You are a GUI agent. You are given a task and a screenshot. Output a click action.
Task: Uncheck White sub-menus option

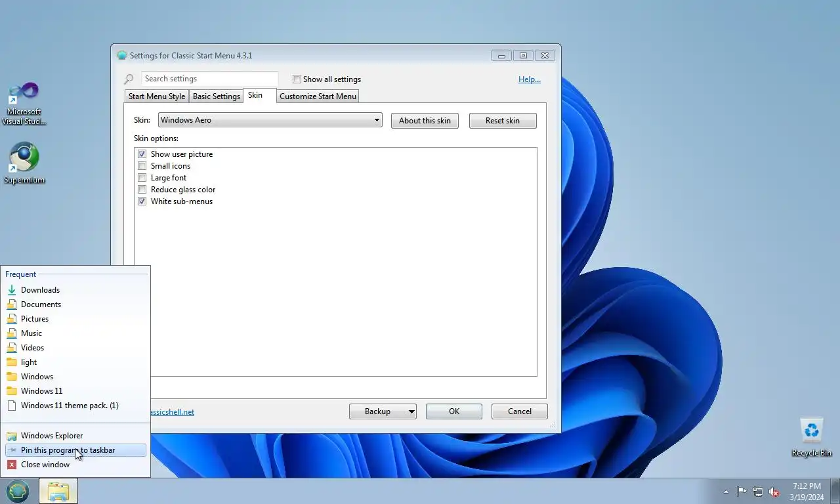[x=142, y=201]
